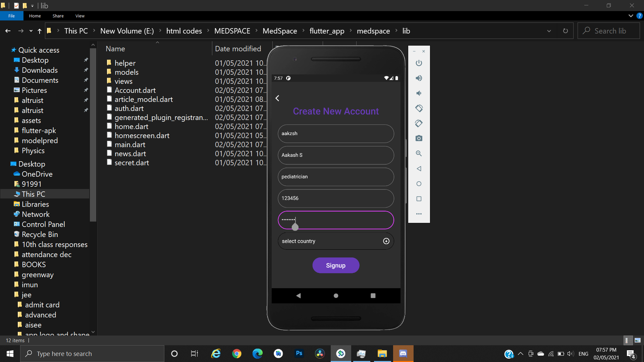
Task: Rotate emulator left using rotate icon
Action: point(419,108)
